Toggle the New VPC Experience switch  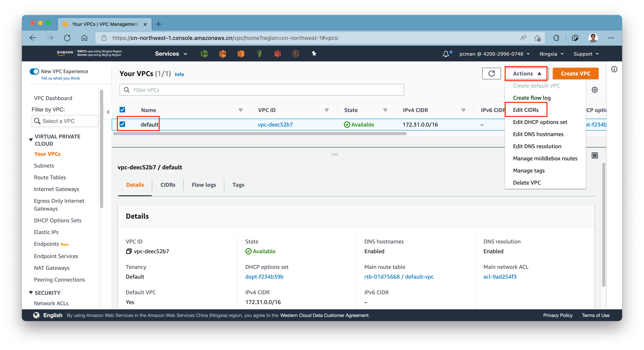point(34,71)
